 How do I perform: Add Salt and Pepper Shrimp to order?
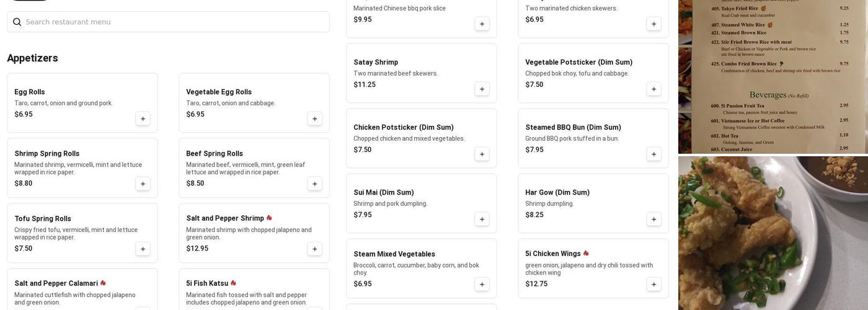pyautogui.click(x=314, y=249)
